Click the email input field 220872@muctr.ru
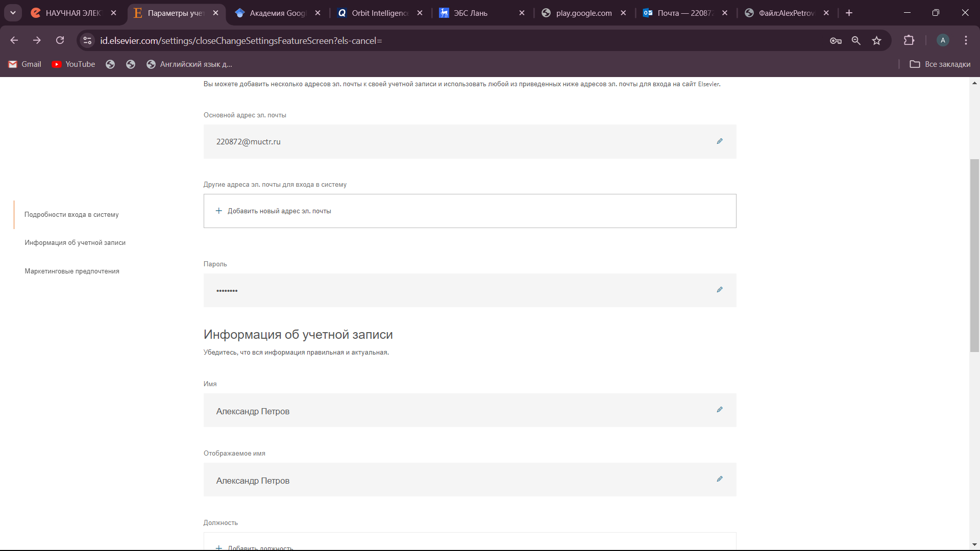Screen dimensions: 980x551 [469, 141]
